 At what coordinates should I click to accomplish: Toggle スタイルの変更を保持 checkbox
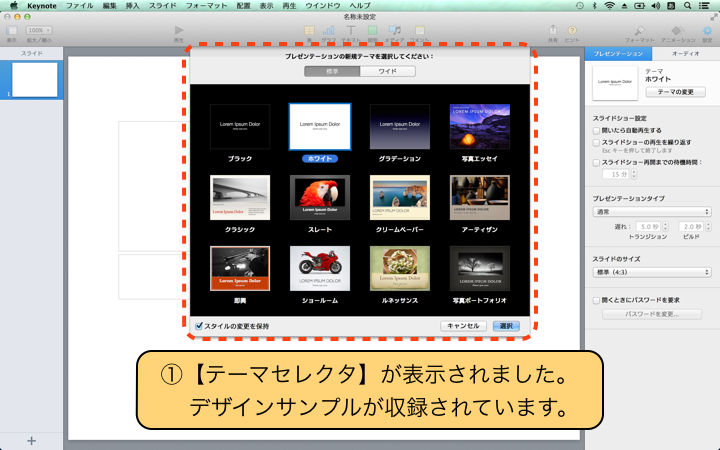(199, 326)
